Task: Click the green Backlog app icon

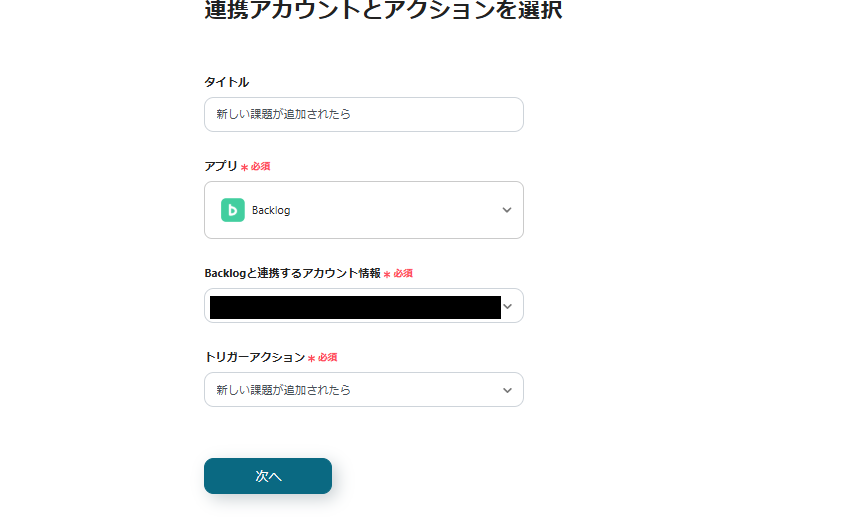Action: click(233, 210)
